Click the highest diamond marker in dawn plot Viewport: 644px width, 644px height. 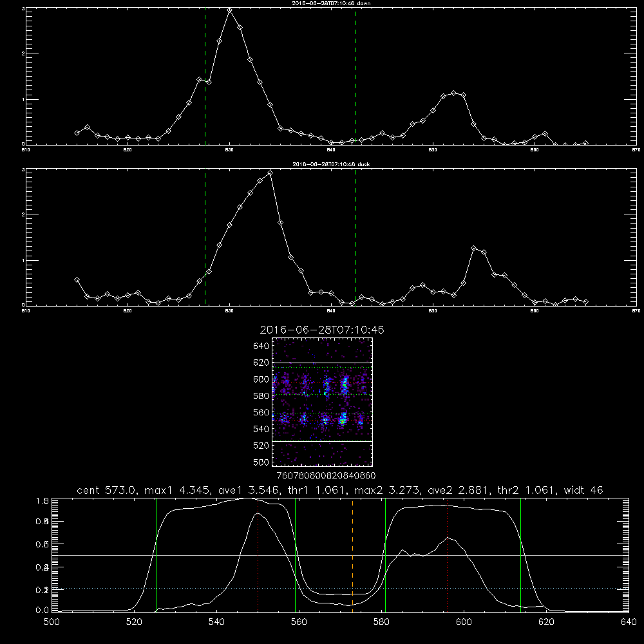pos(230,10)
